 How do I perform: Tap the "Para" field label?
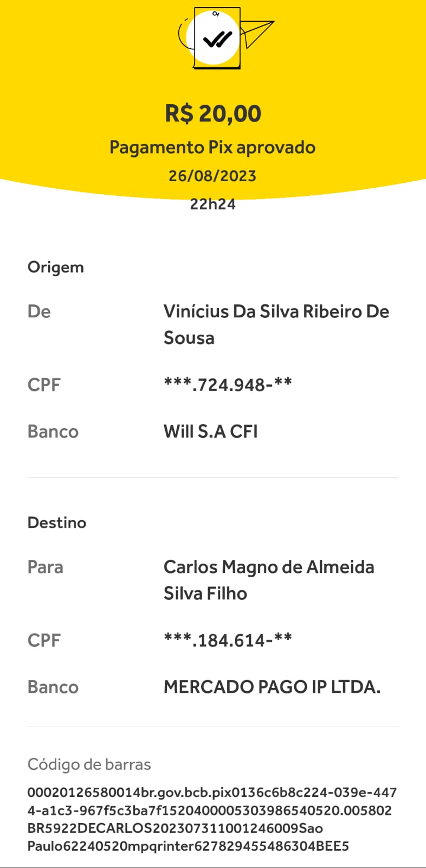(x=46, y=567)
